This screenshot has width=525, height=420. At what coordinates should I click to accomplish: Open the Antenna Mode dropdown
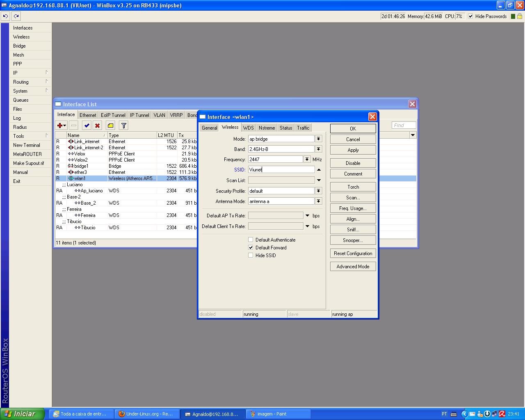(319, 201)
